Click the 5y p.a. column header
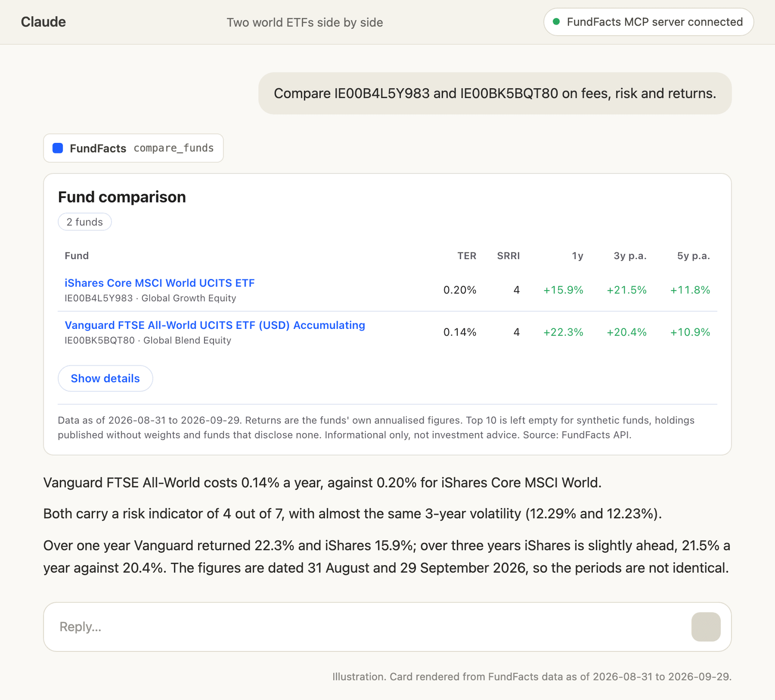This screenshot has height=700, width=775. [x=694, y=256]
